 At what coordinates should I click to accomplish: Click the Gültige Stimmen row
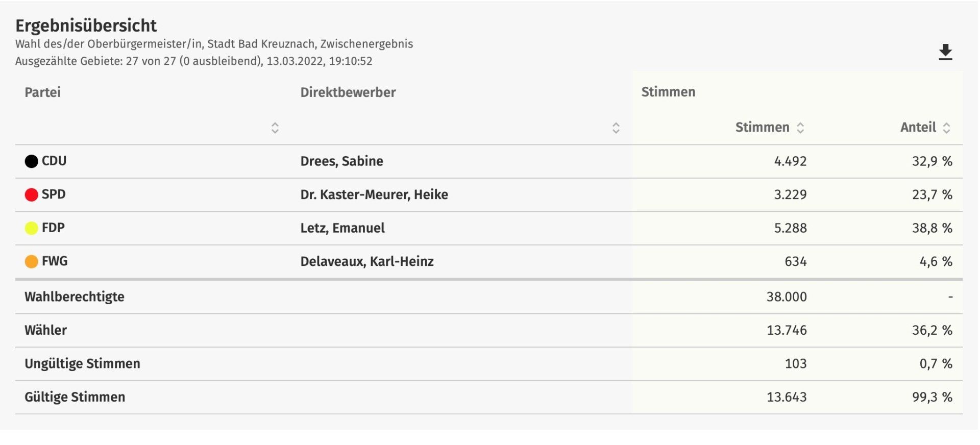tap(75, 397)
